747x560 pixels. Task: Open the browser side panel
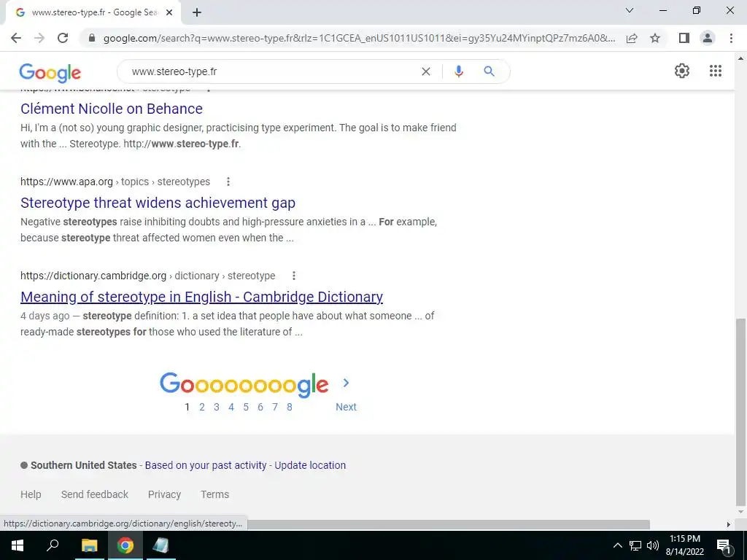click(684, 38)
